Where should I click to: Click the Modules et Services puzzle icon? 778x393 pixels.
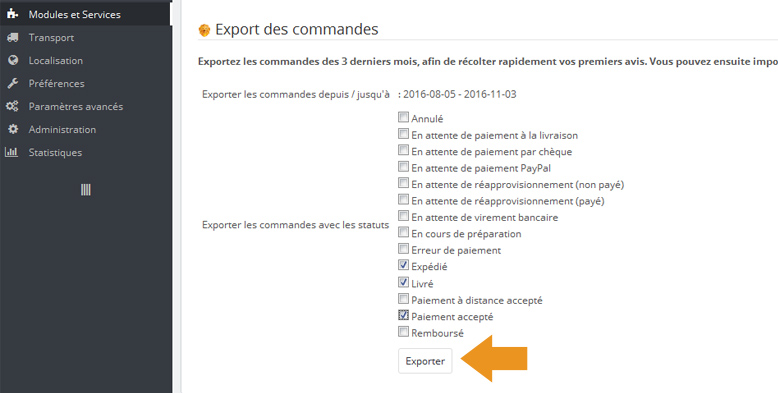(12, 14)
